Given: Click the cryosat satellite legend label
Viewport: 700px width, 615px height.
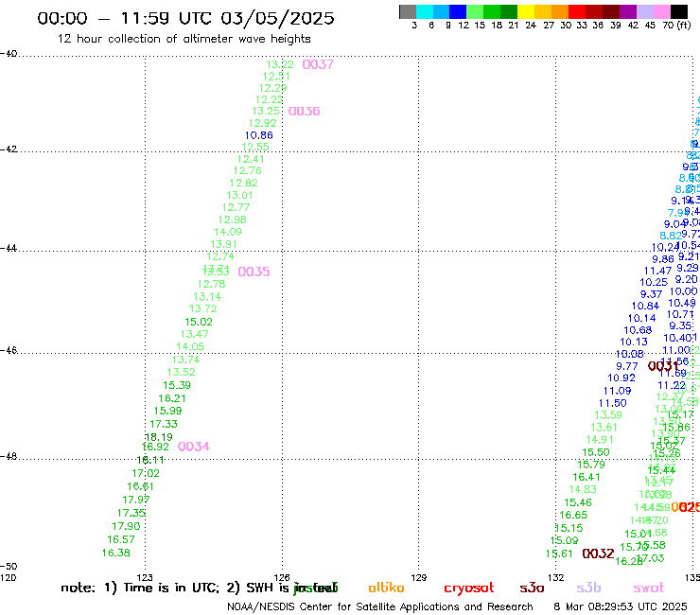Looking at the screenshot, I should point(469,589).
